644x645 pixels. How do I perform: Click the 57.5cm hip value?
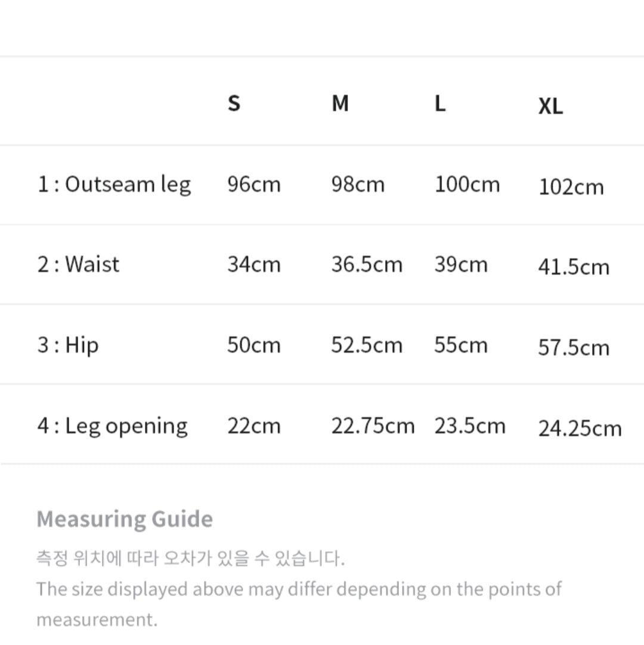coord(573,347)
